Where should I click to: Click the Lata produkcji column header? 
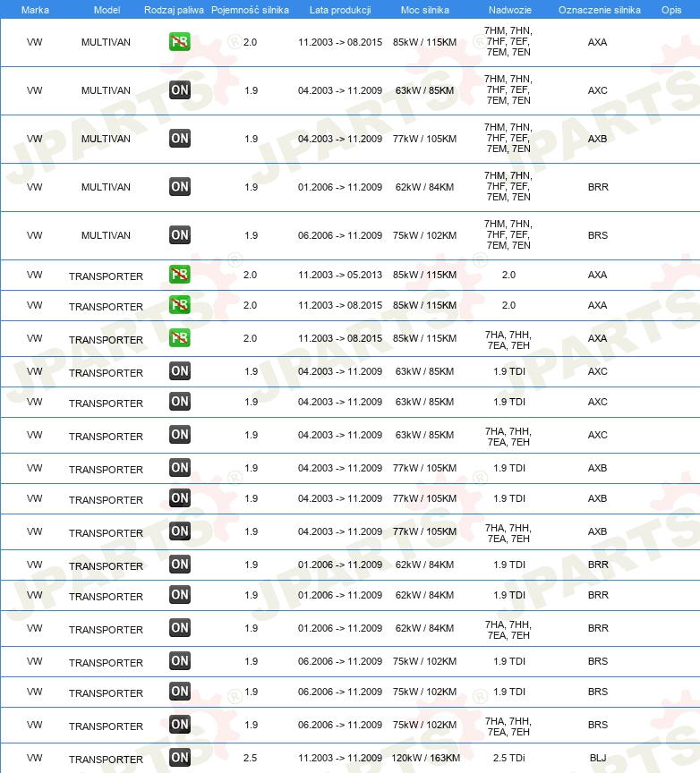[x=340, y=10]
